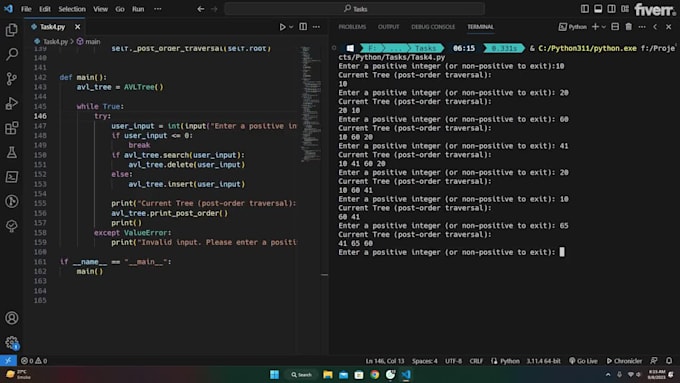Start Go Live server

point(583,361)
